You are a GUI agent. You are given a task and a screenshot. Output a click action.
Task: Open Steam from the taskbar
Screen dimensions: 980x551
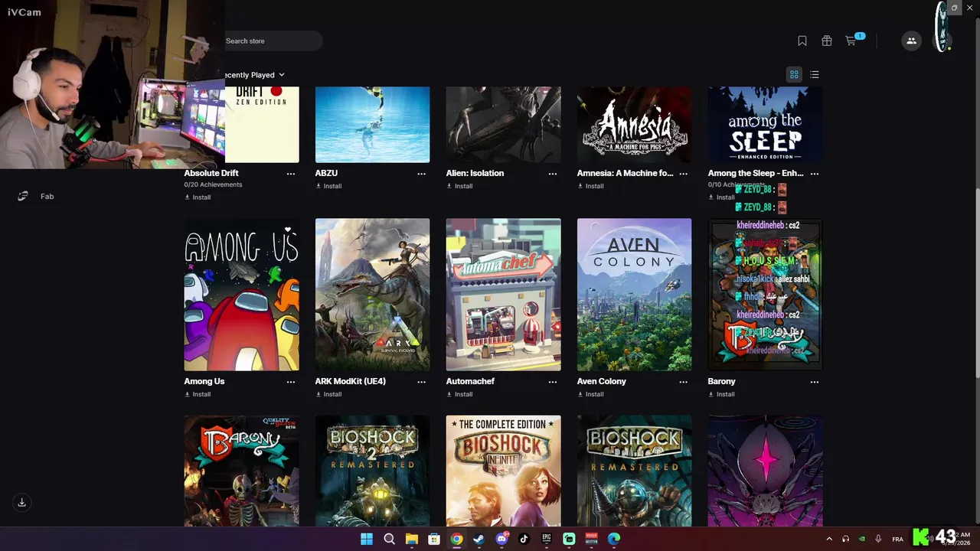pyautogui.click(x=479, y=539)
